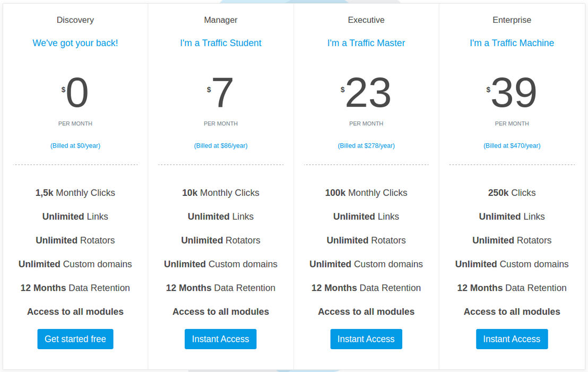Image resolution: width=588 pixels, height=372 pixels.
Task: Select the Enterprise plan title
Action: [x=512, y=20]
